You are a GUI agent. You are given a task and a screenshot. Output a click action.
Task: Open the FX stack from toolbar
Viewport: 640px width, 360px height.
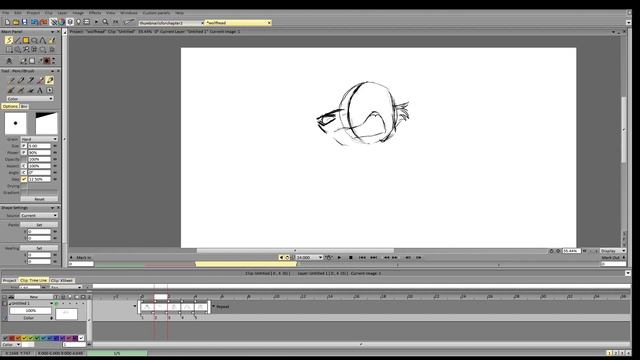(x=116, y=22)
